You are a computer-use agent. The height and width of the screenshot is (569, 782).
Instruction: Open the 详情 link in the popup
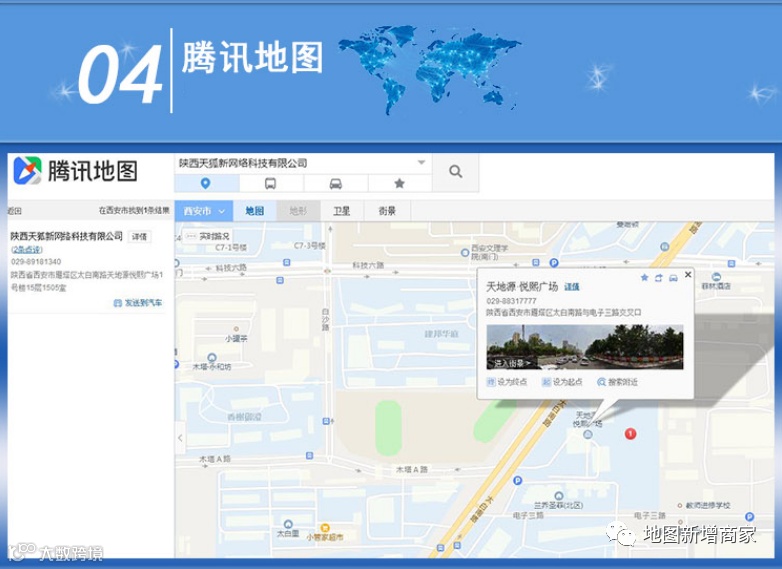[x=572, y=287]
